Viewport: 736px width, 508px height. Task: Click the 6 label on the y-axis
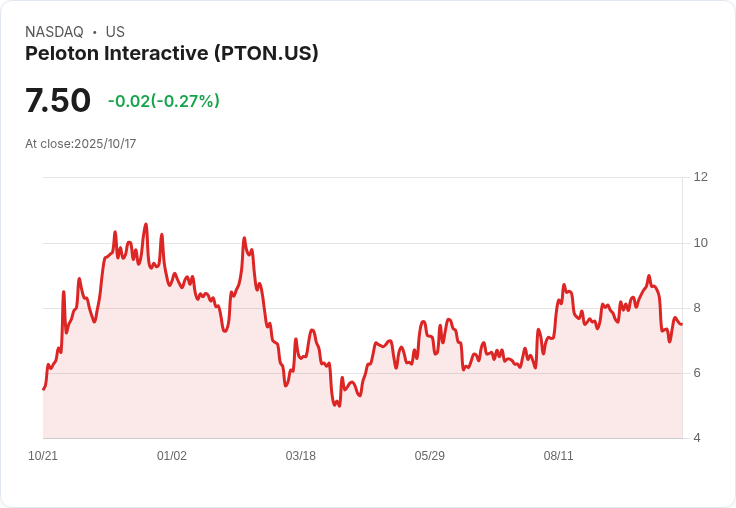point(697,373)
